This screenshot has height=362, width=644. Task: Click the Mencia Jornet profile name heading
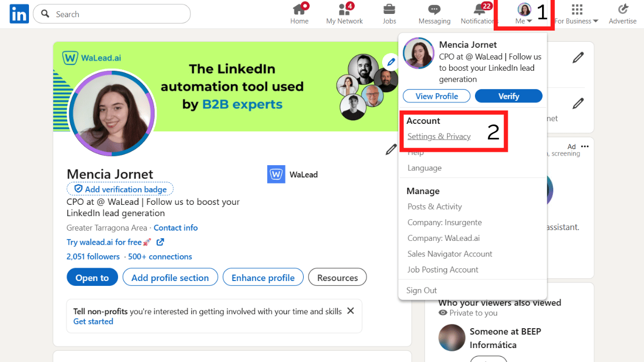click(110, 174)
